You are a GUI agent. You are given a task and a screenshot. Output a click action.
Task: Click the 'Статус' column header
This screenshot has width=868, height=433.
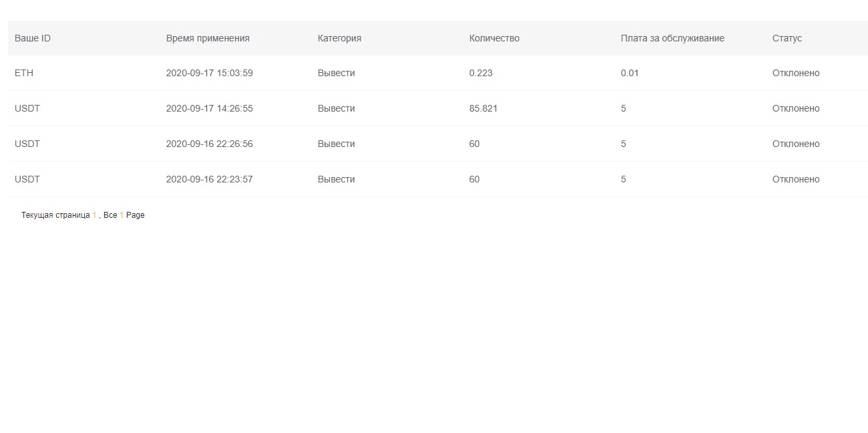coord(787,38)
